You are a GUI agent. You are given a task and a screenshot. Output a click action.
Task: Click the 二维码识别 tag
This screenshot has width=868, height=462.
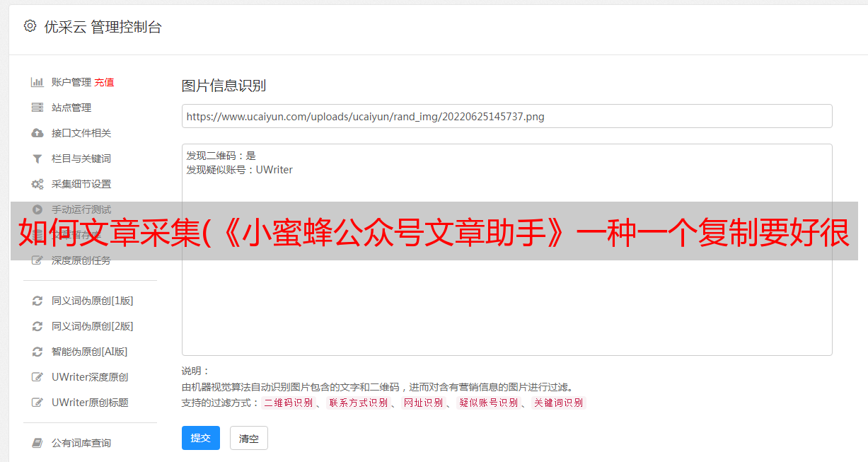coord(288,403)
